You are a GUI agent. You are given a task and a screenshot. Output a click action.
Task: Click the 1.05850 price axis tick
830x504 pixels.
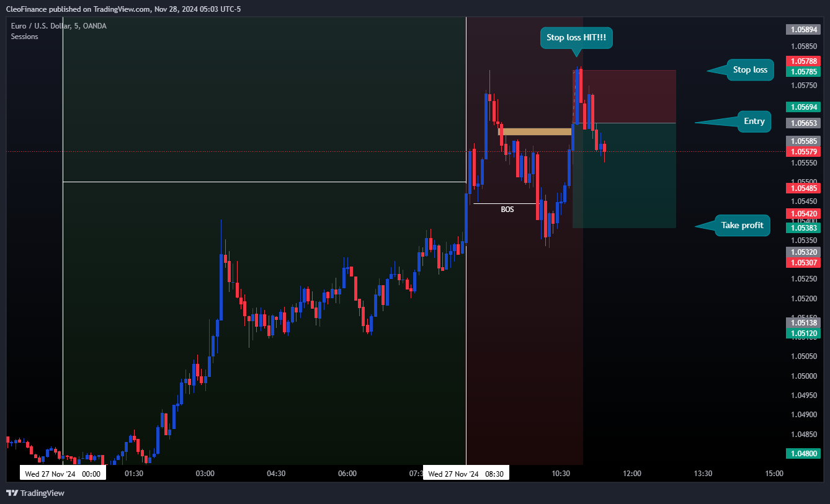pos(803,46)
